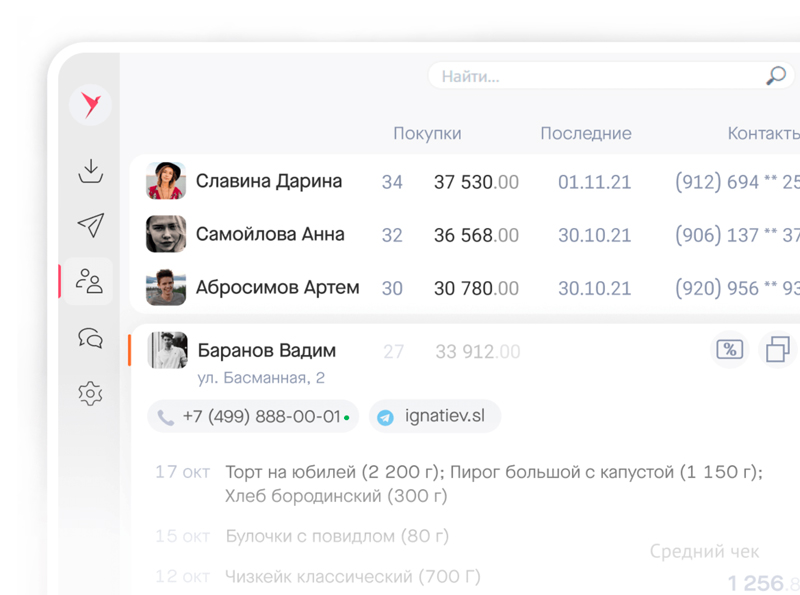Open Баранов Вадим avatar photo
800x595 pixels.
tap(167, 350)
